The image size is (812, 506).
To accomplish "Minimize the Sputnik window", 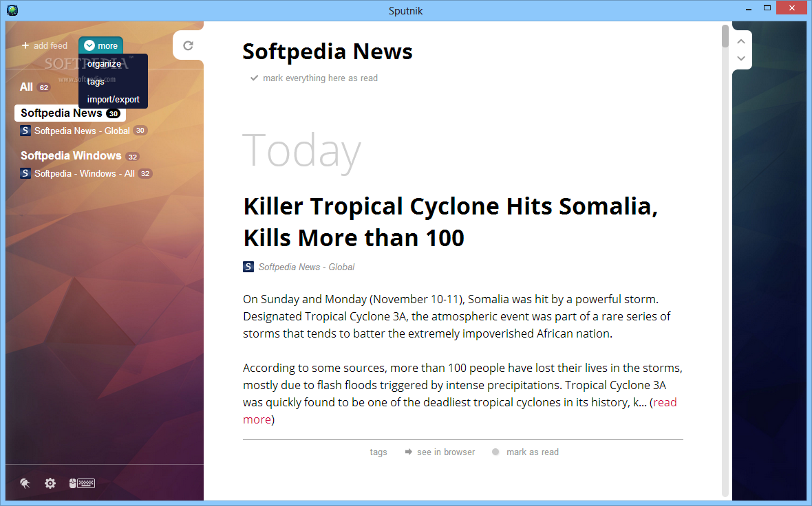I will point(748,8).
